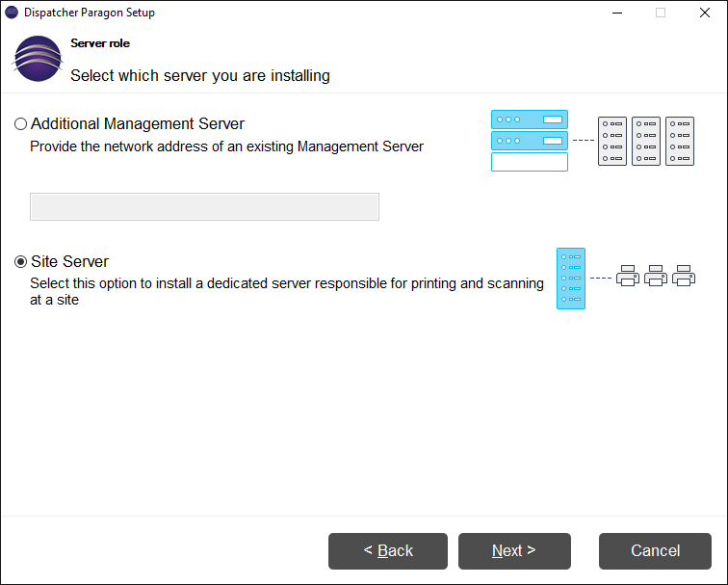Click the Dispatcher Paragon title bar icon
Image resolution: width=728 pixels, height=585 pixels.
[x=12, y=13]
